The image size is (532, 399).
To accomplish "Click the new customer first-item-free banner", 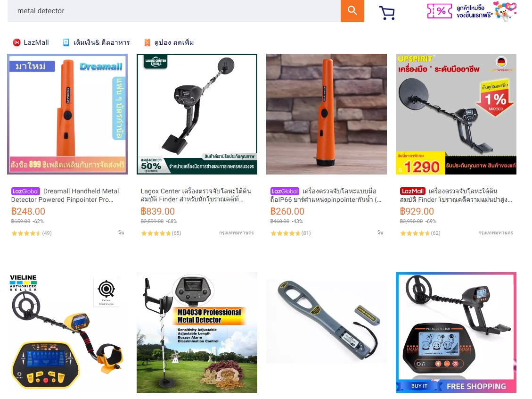I will point(472,11).
